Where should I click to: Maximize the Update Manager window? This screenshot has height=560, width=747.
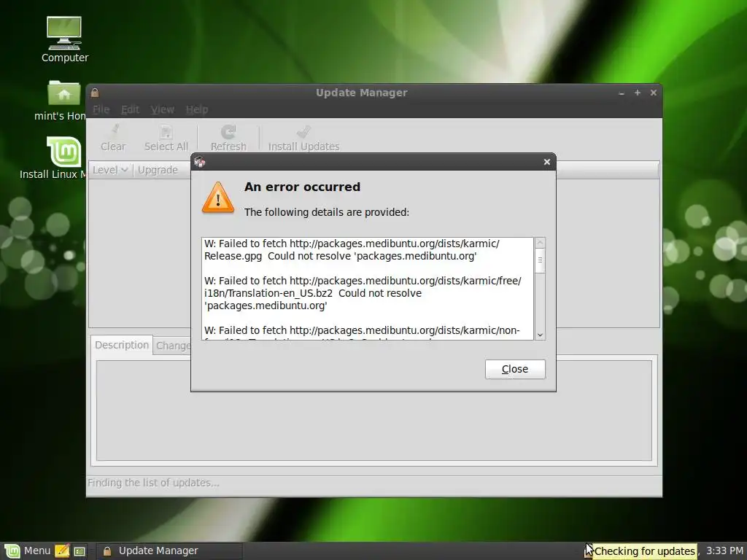coord(638,93)
